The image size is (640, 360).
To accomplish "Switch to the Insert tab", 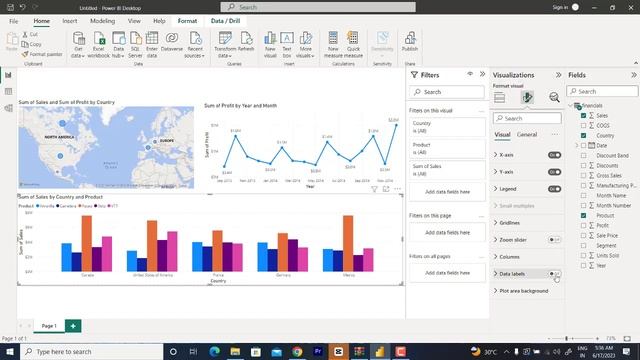I will [x=70, y=21].
